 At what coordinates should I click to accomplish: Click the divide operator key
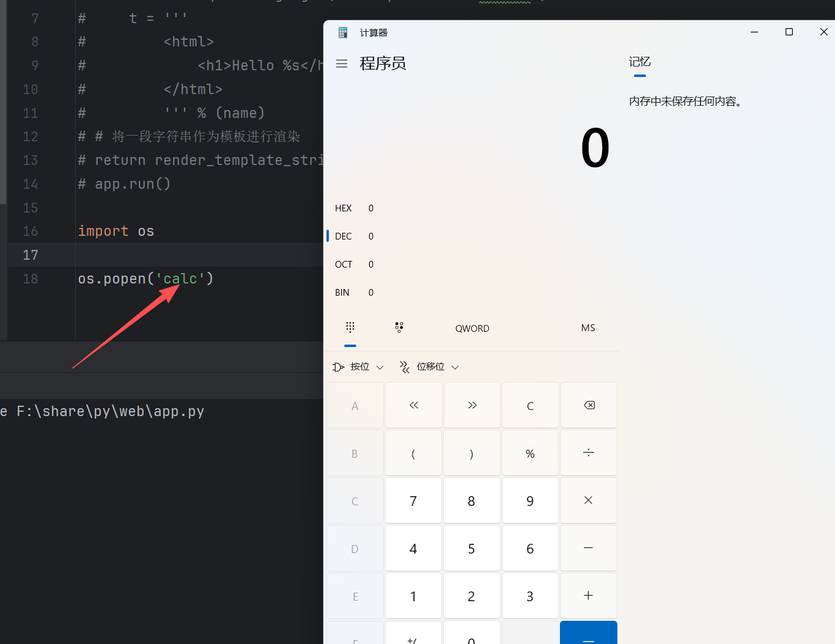pos(589,453)
